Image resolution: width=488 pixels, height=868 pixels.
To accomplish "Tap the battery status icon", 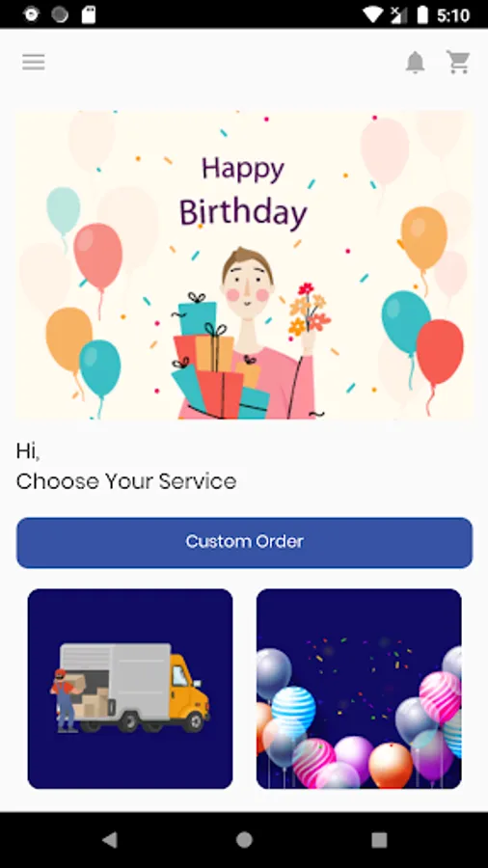I will coord(422,14).
